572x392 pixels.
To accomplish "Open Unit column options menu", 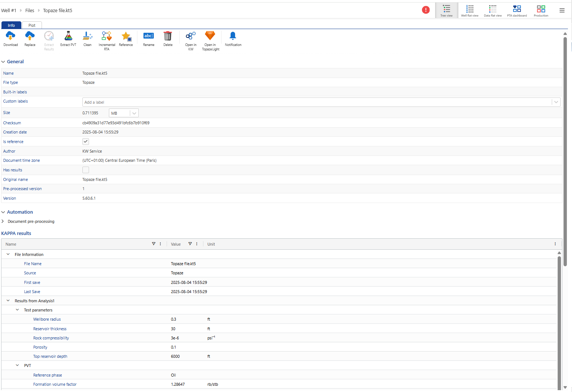I will [x=555, y=244].
